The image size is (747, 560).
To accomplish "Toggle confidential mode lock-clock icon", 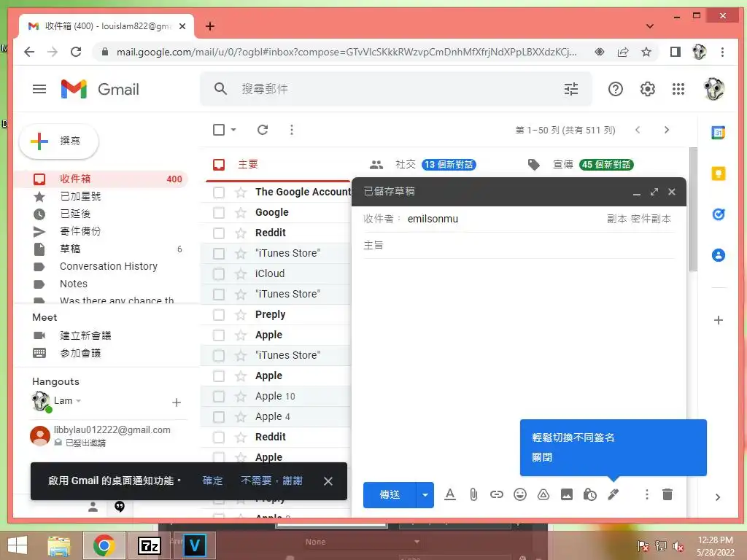I will [x=589, y=495].
